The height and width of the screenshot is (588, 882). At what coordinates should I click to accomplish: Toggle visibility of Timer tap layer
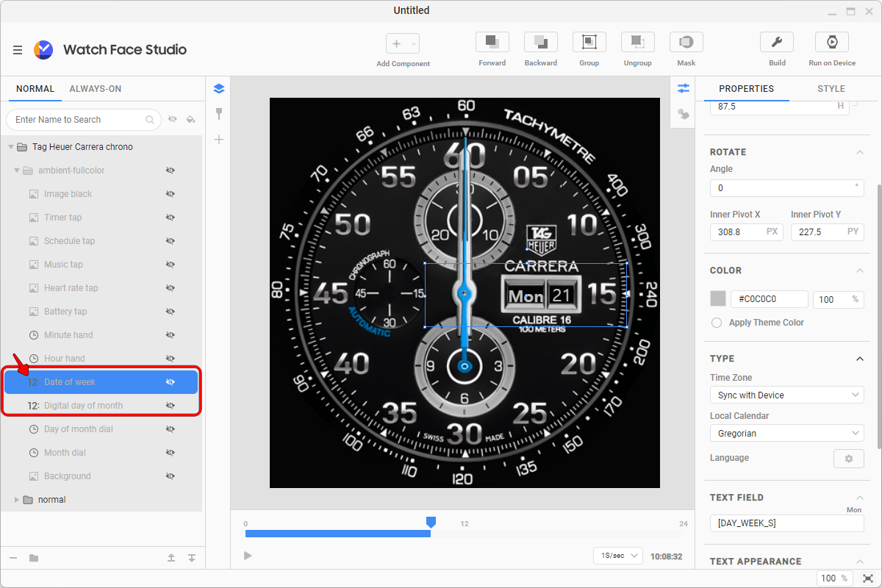point(170,218)
